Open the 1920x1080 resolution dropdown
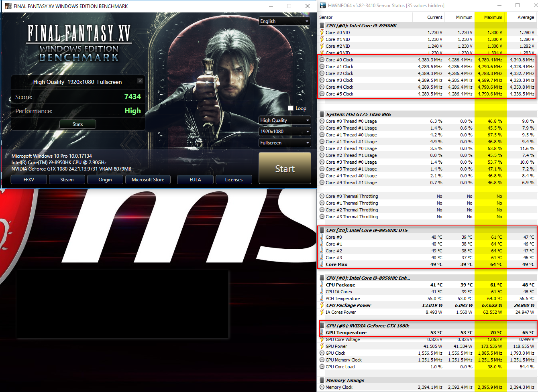Screen dimensions: 538x392 click(x=285, y=132)
